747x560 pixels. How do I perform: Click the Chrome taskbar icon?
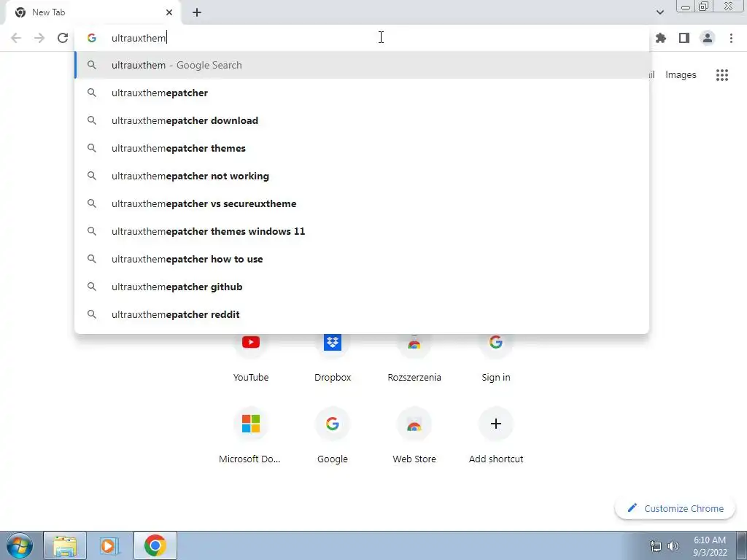[155, 545]
